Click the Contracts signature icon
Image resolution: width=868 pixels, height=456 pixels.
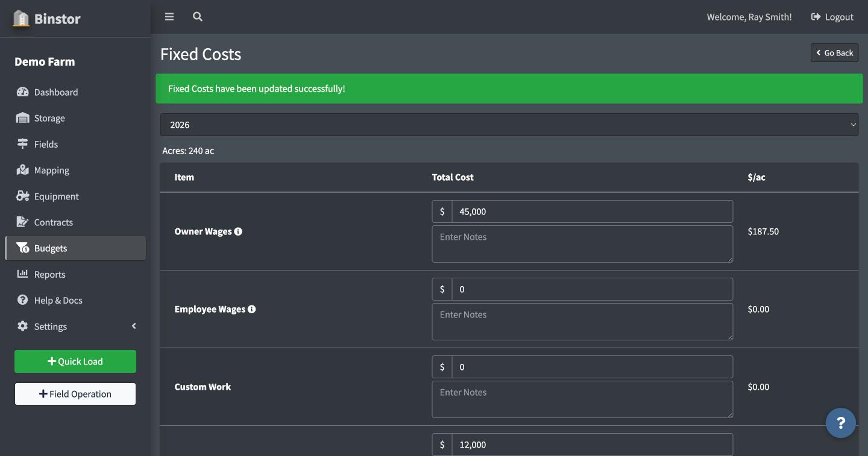(x=23, y=222)
